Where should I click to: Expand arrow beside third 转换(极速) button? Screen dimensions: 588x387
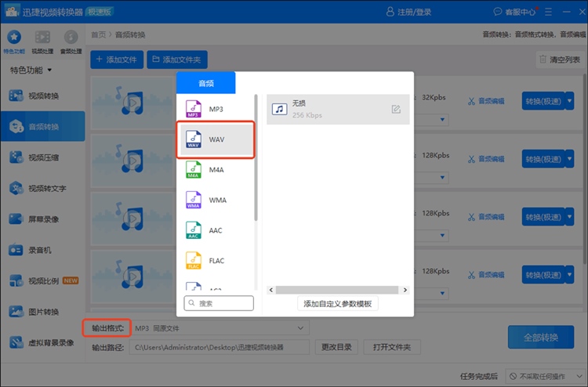(570, 217)
